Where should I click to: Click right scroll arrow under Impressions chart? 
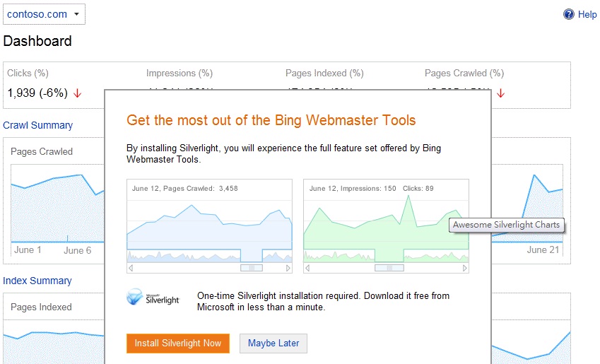[x=464, y=268]
